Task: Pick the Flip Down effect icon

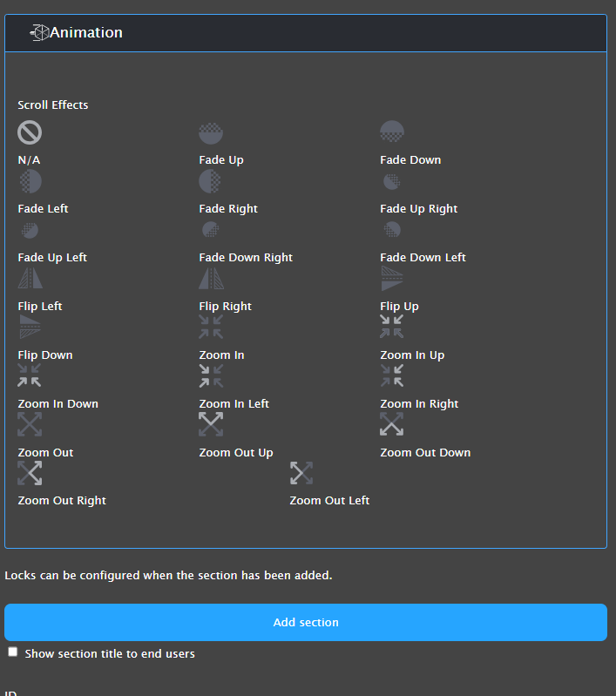Action: pos(30,327)
